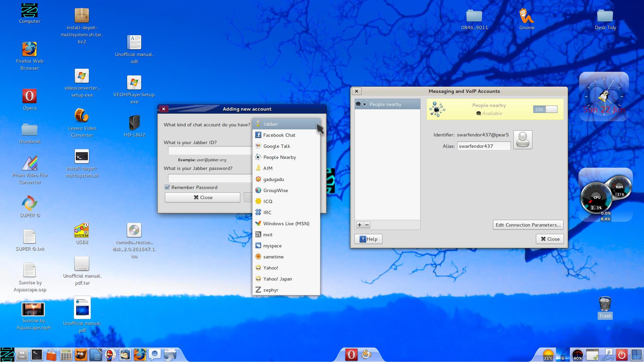Viewport: 644px width, 362px height.
Task: Click into the Alias text field
Action: pyautogui.click(x=483, y=146)
